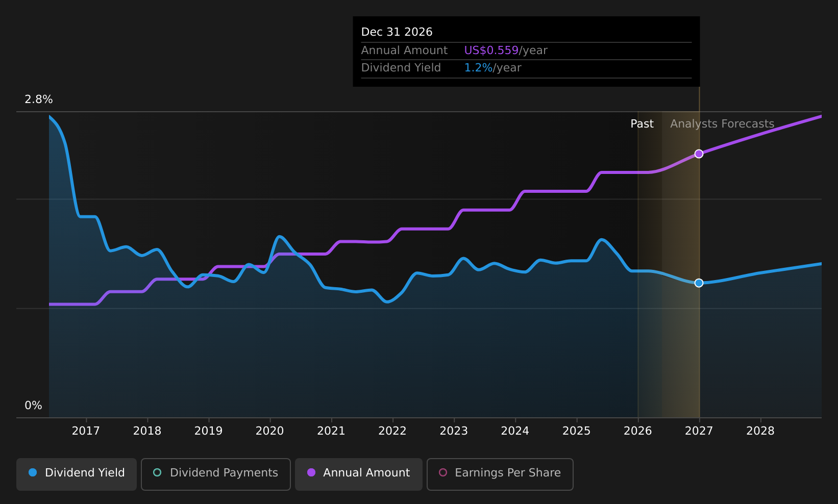
Task: Click the 0% y-axis label
Action: coord(34,406)
